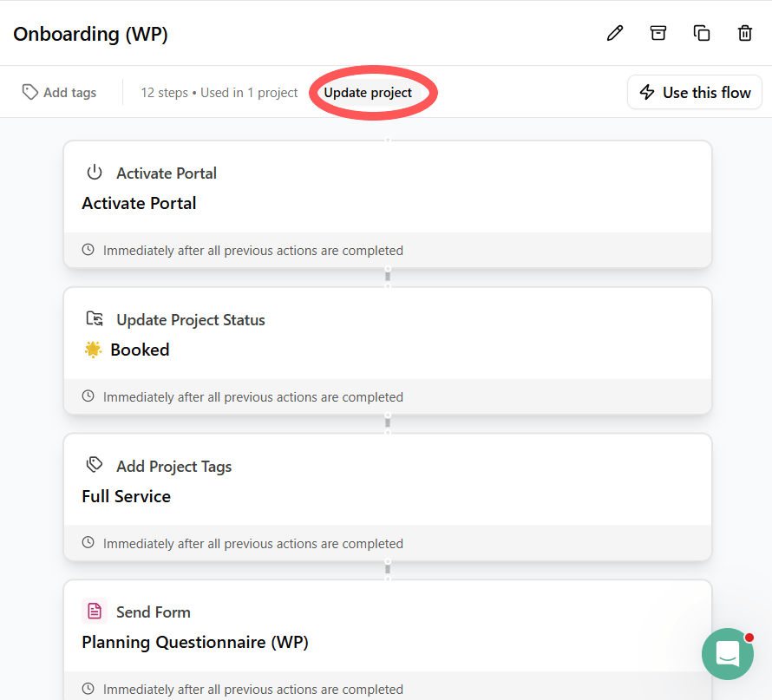This screenshot has height=700, width=772.
Task: Open the Activate Portal step card
Action: (x=388, y=205)
